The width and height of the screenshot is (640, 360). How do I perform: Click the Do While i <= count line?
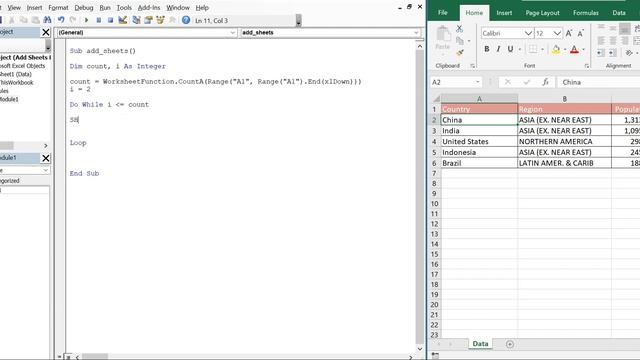click(109, 104)
